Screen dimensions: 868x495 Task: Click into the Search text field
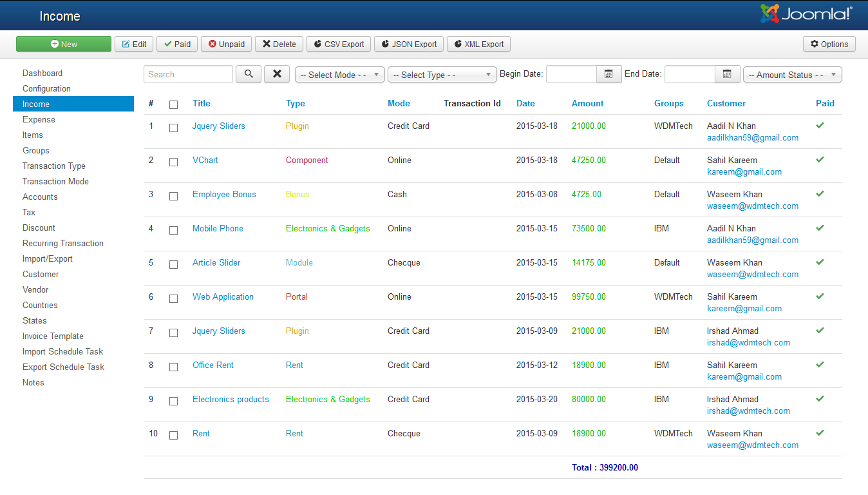(188, 74)
